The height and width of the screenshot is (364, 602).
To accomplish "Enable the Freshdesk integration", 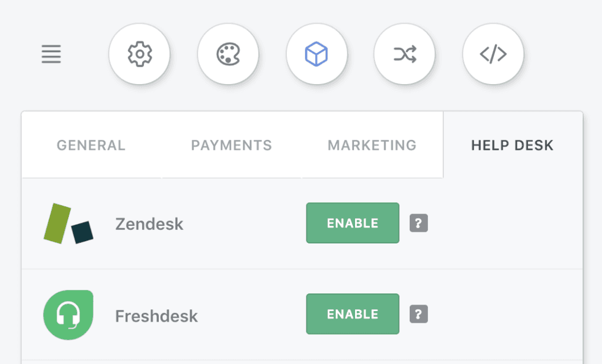I will click(353, 314).
